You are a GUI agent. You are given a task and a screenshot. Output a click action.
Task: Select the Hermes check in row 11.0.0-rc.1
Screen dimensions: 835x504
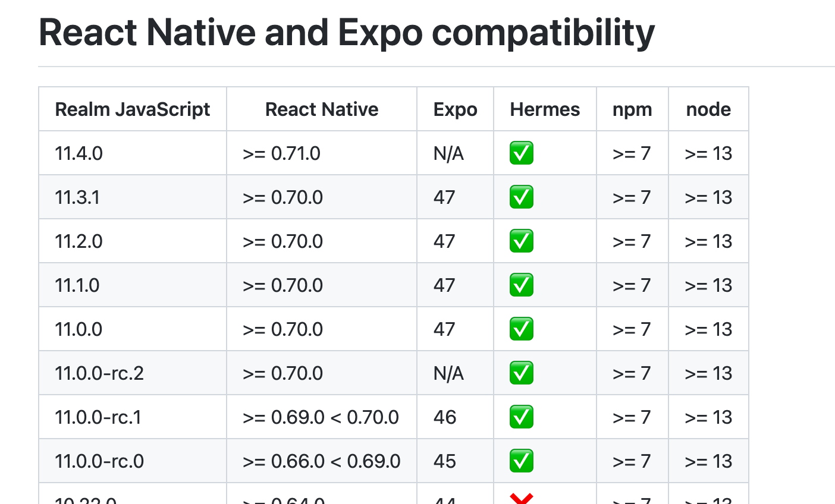(522, 417)
